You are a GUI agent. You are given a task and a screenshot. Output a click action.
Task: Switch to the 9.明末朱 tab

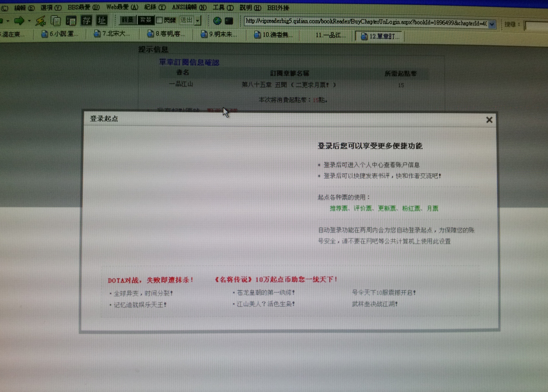[x=219, y=34]
